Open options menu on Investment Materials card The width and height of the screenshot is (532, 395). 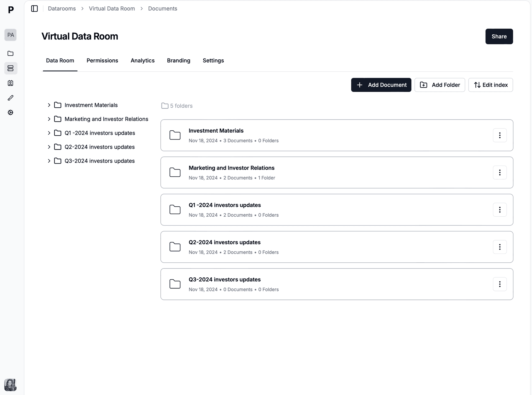[x=500, y=135]
